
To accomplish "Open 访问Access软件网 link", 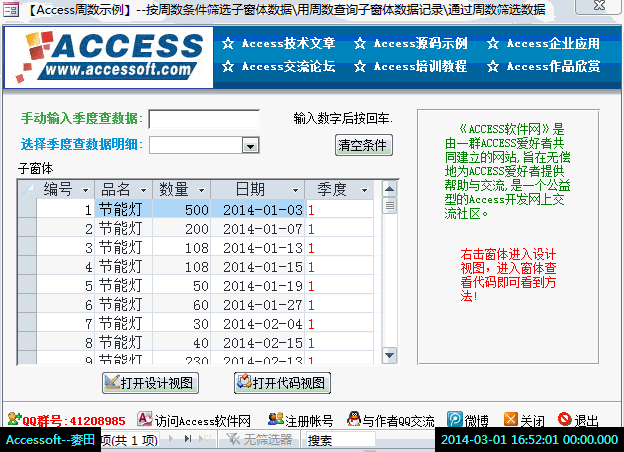I will (203, 421).
